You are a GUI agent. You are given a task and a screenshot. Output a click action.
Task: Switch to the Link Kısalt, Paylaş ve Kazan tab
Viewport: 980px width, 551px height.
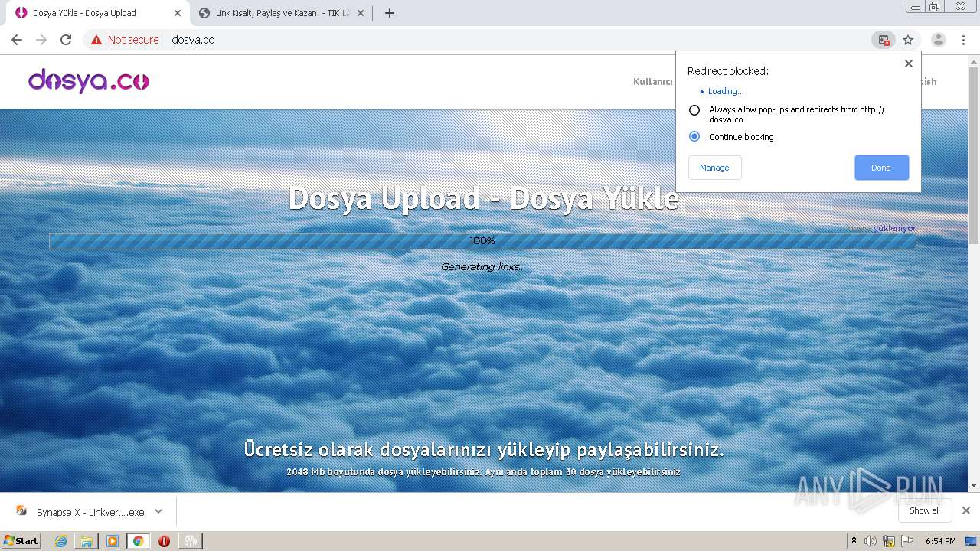282,13
